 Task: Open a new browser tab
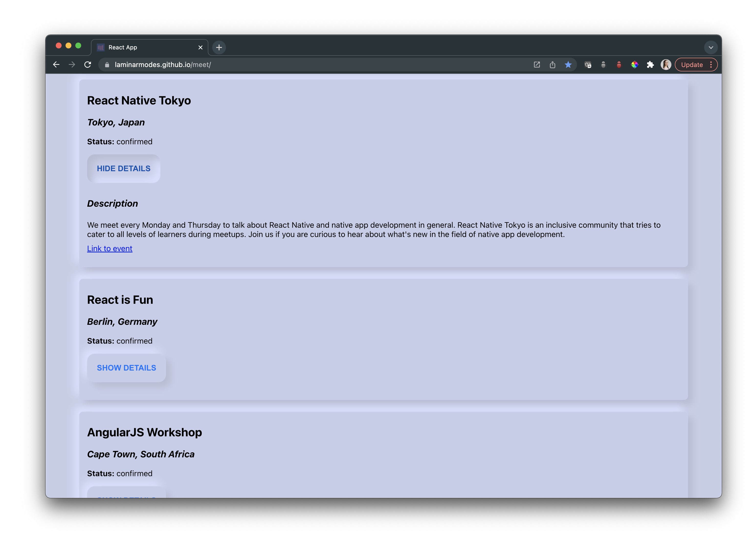pyautogui.click(x=218, y=47)
